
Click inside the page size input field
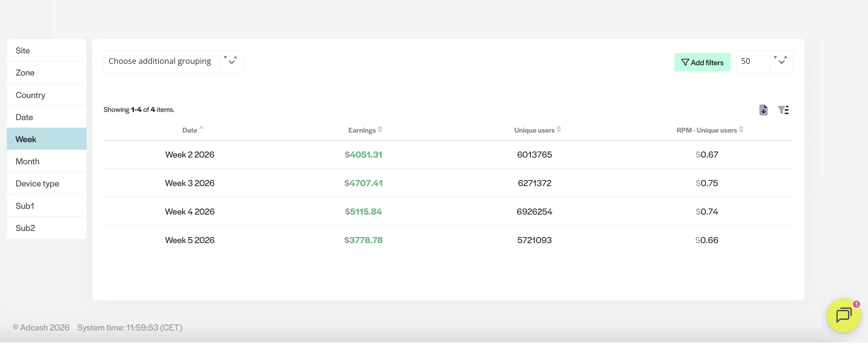coord(752,61)
